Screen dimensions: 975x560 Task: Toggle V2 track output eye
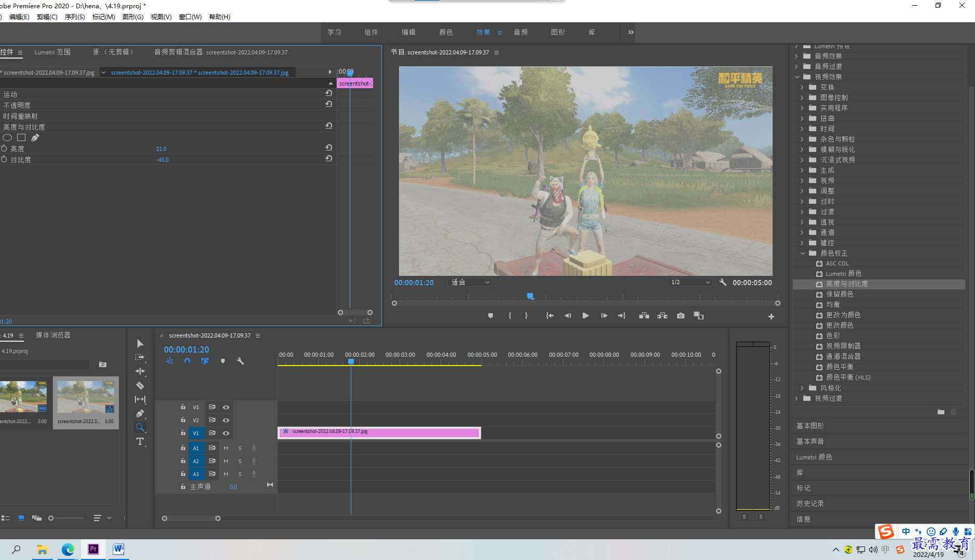point(226,420)
